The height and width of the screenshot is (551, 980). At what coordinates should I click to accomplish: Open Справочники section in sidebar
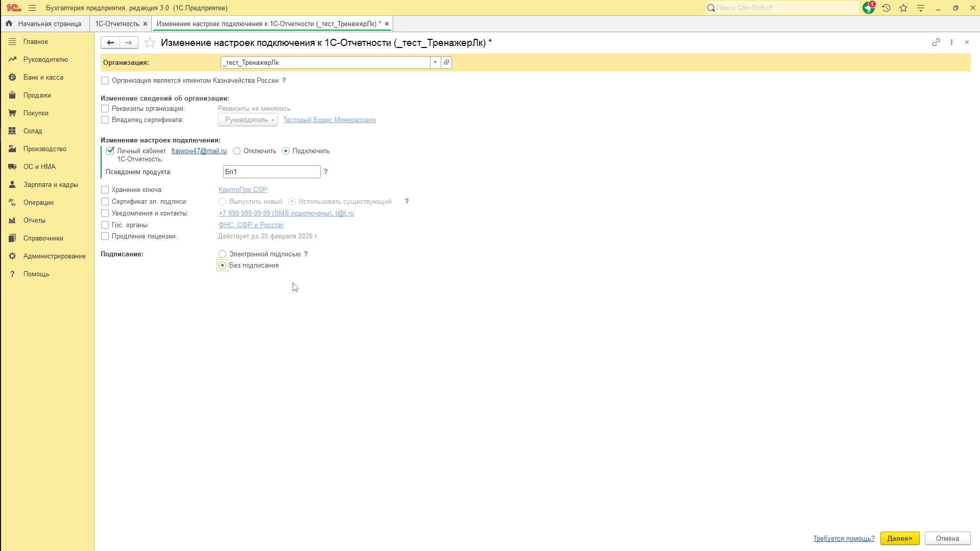(x=47, y=238)
